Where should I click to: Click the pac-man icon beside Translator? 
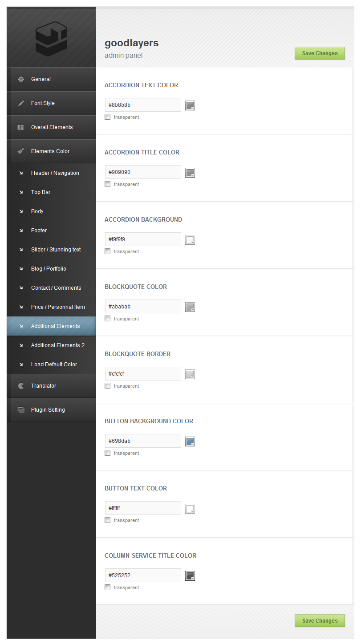click(x=21, y=386)
